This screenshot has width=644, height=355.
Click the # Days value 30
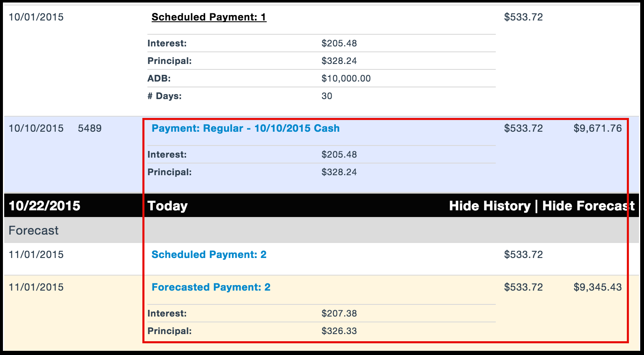(327, 96)
